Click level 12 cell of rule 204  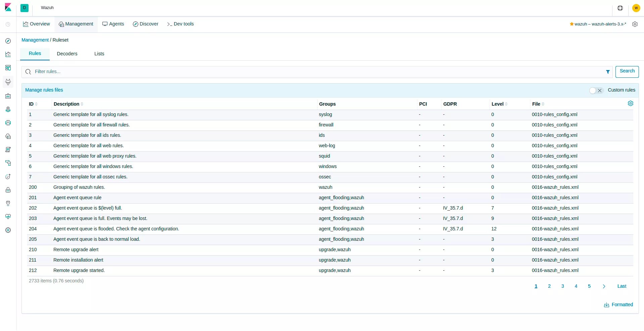494,229
